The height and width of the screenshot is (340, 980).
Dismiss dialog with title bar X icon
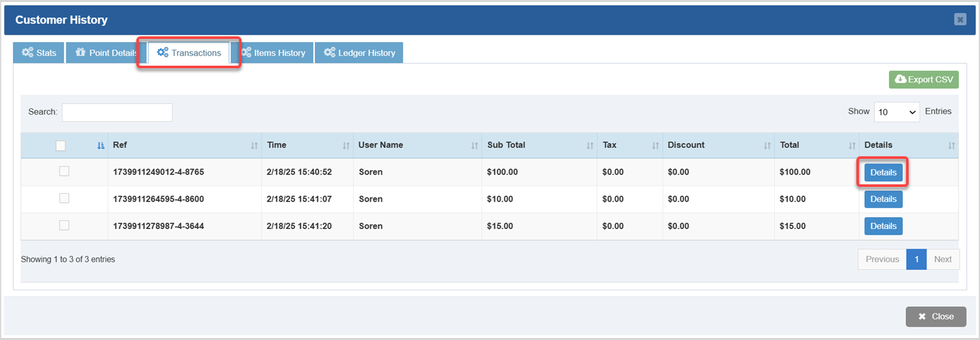pyautogui.click(x=960, y=20)
